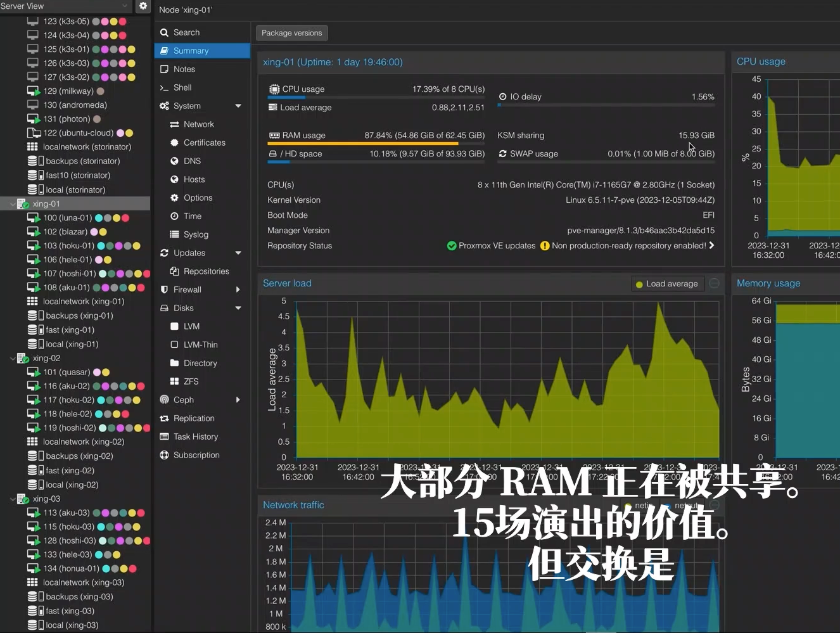Screen dimensions: 840x633
Task: Click the Task History list icon
Action: click(164, 437)
